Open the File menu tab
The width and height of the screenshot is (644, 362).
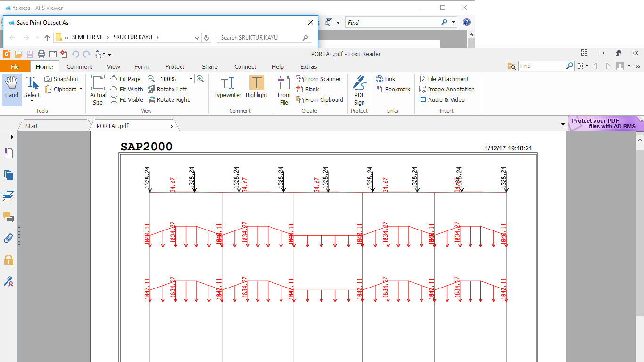coord(15,66)
